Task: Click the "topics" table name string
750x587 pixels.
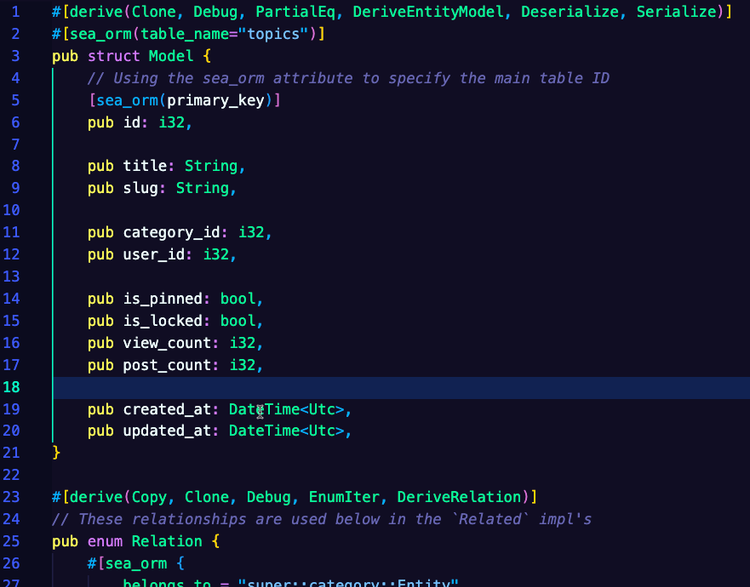Action: tap(274, 34)
